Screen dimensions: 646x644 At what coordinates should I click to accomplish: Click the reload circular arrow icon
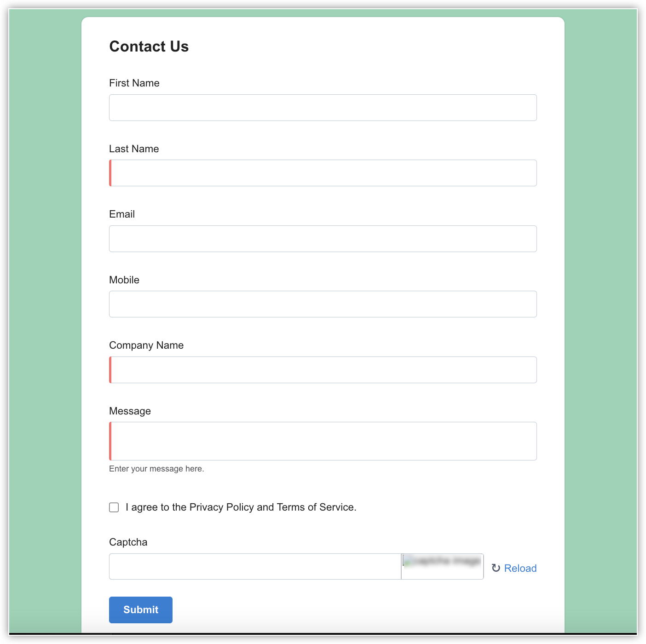496,568
